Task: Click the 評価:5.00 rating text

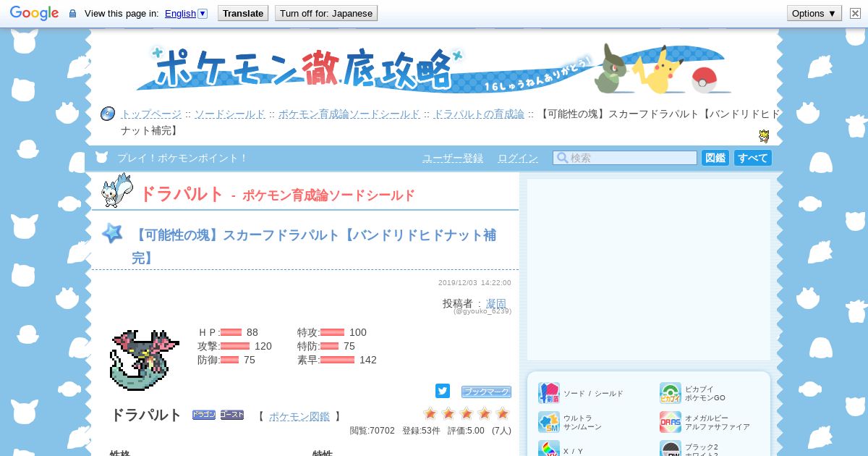Action: (466, 431)
